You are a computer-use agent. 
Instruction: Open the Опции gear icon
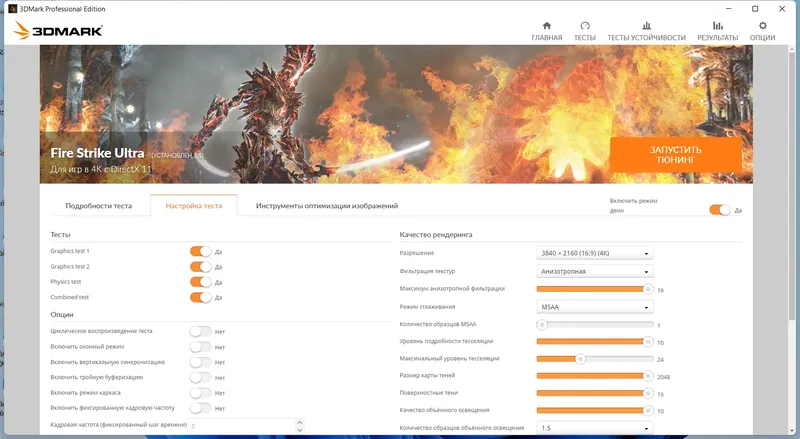point(762,26)
